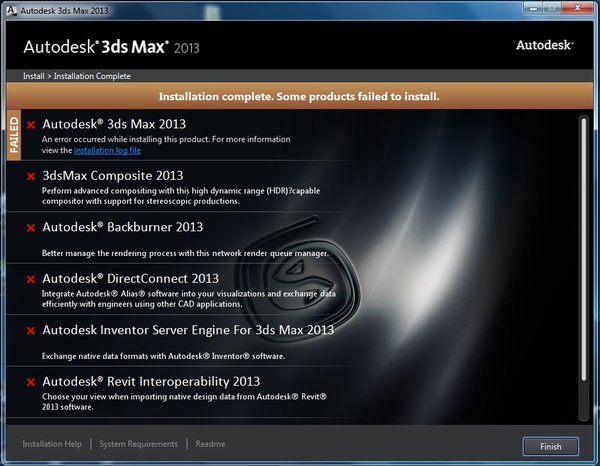Click the Exchange native data formats description
This screenshot has width=600, height=466.
click(163, 356)
